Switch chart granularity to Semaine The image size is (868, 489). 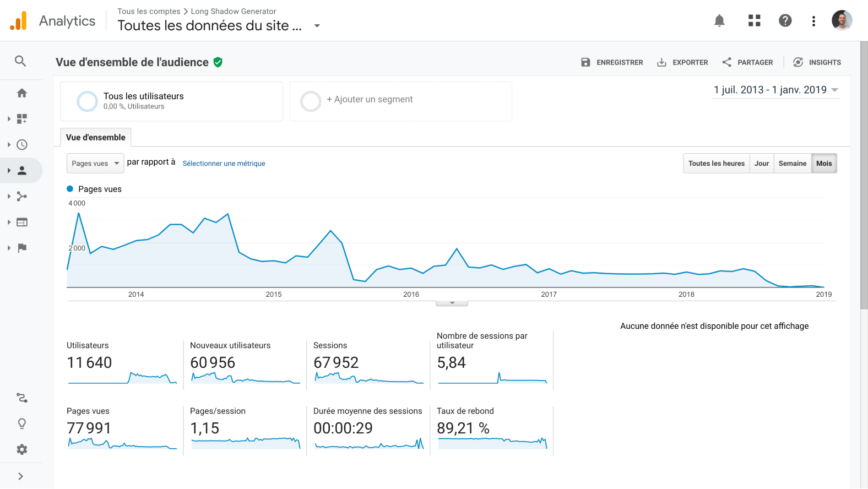pos(793,164)
